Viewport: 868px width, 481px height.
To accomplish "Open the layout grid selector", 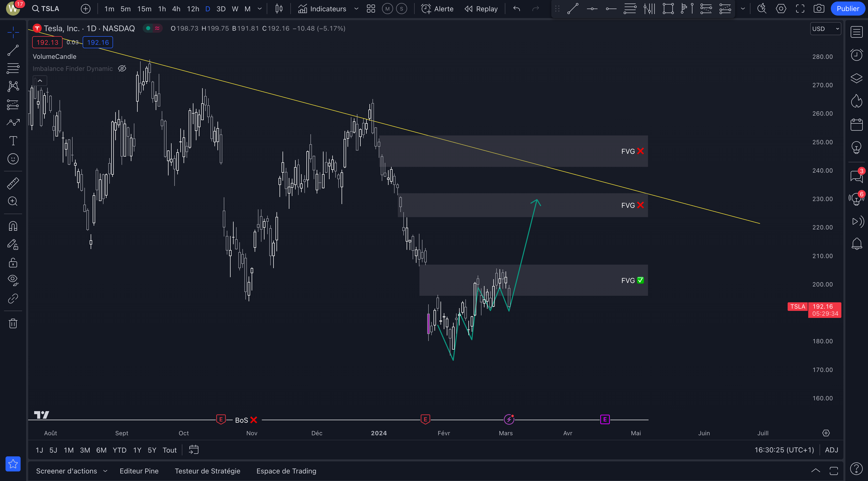I will [x=371, y=9].
